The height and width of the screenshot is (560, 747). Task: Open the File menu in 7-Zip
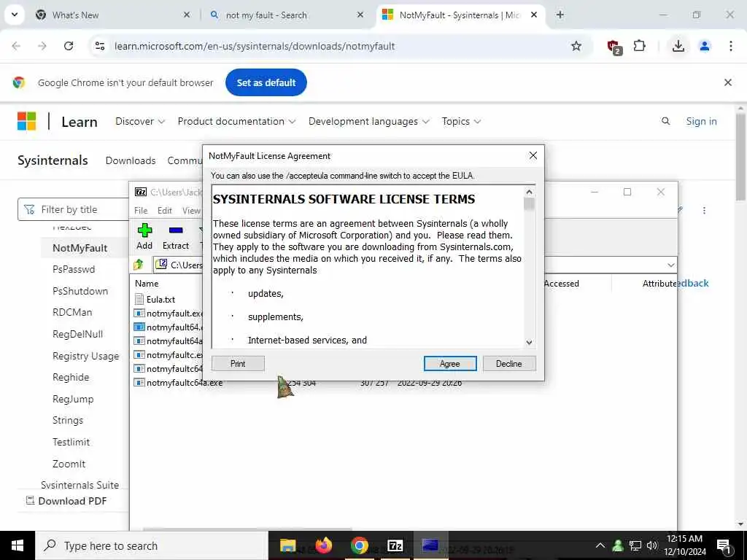[x=141, y=211]
